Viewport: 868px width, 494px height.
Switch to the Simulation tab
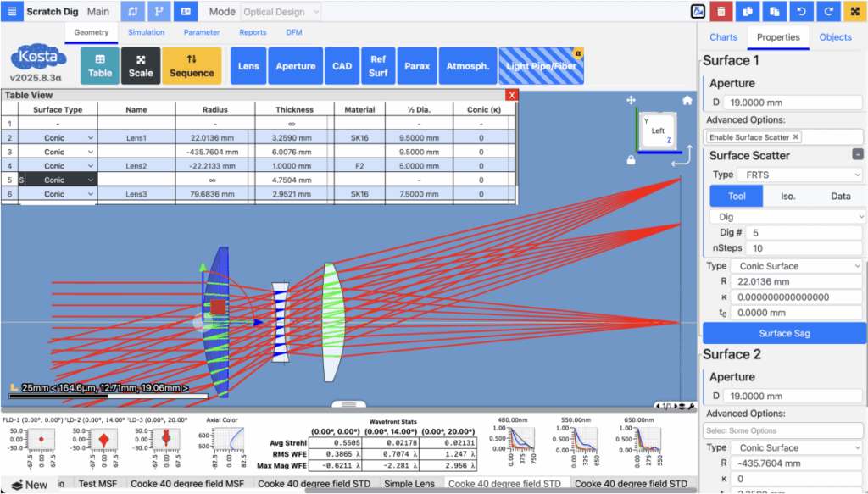click(147, 33)
